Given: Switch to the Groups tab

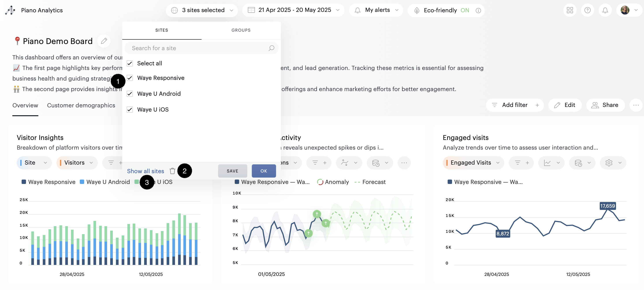Looking at the screenshot, I should coord(241,30).
